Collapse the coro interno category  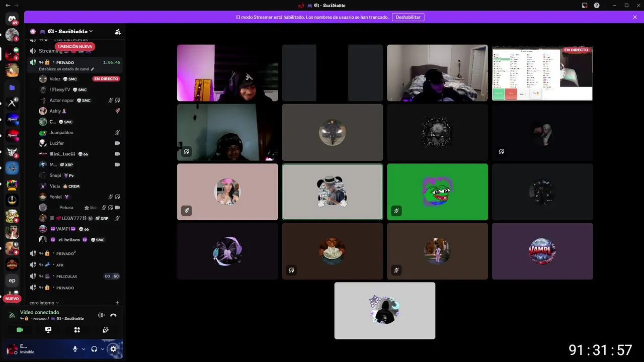coord(44,303)
